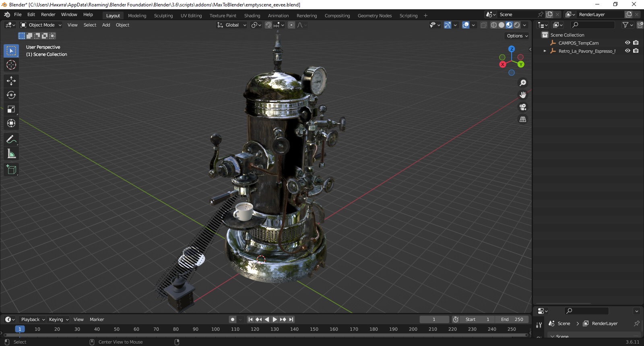Viewport: 644px width, 346px height.
Task: Expand Retro_La_Pavony_Espresso tree item
Action: pos(545,51)
